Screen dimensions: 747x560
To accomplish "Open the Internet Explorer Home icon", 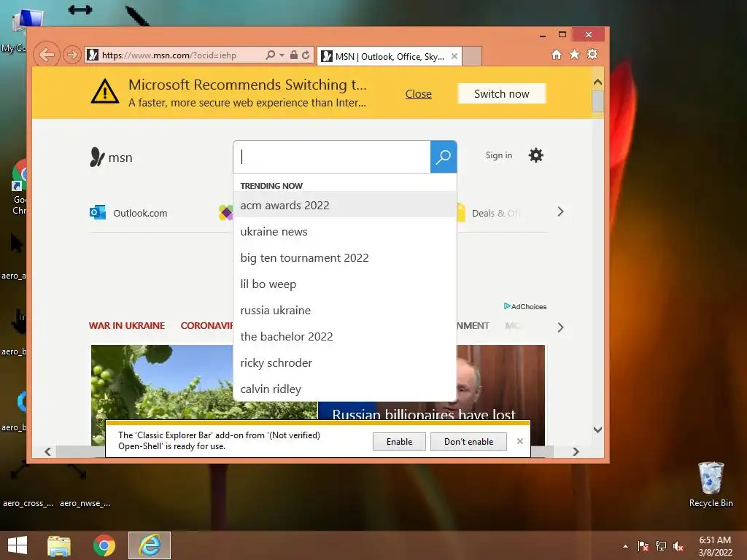I will [x=557, y=54].
